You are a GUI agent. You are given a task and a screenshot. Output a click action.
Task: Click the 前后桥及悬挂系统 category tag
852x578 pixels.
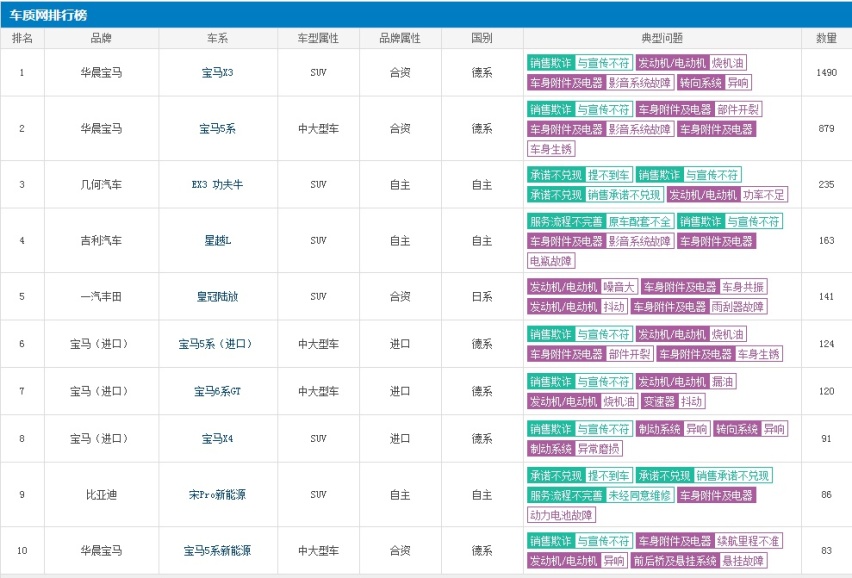675,561
